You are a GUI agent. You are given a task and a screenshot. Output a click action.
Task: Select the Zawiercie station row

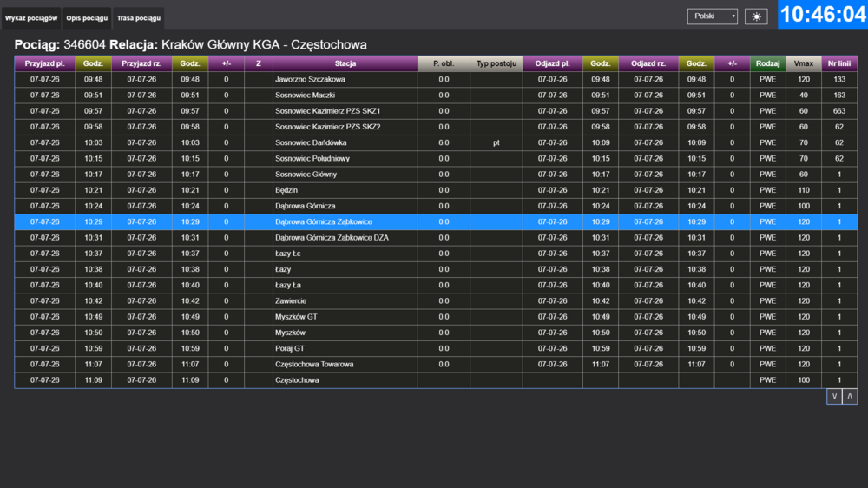436,300
